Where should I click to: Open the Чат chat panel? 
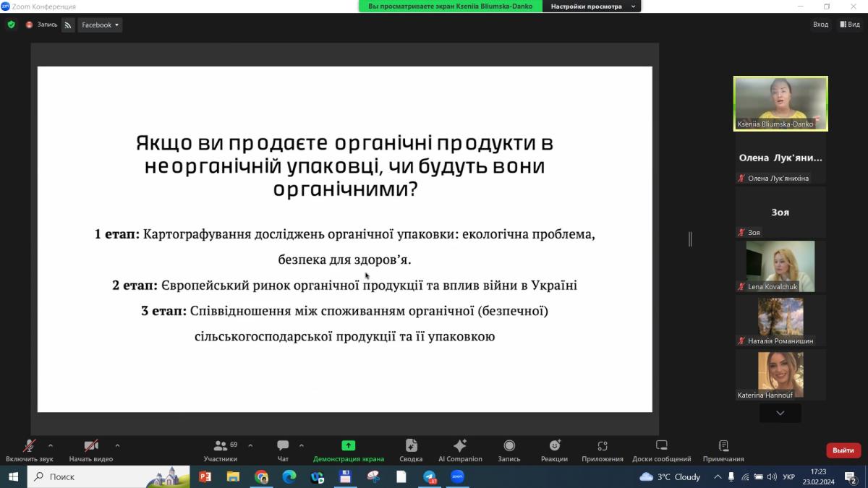283,450
